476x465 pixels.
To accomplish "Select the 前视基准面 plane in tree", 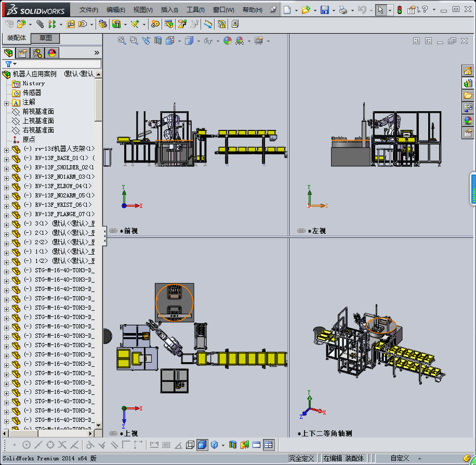I will click(x=38, y=112).
